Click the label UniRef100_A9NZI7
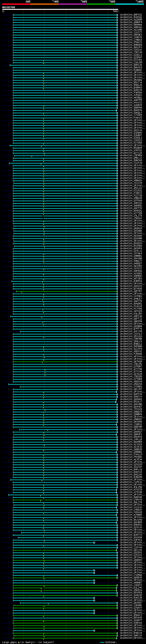Image resolution: width=146 pixels, height=644 pixels. click(x=131, y=261)
